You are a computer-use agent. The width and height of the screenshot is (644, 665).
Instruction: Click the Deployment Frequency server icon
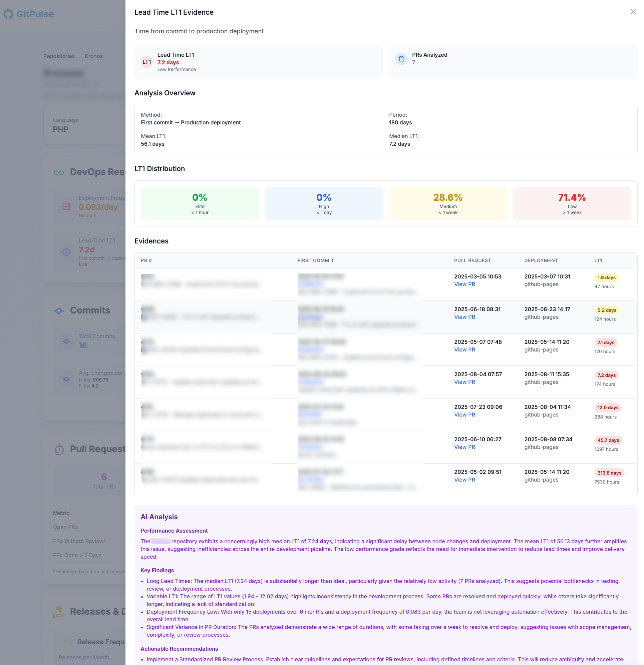(66, 206)
